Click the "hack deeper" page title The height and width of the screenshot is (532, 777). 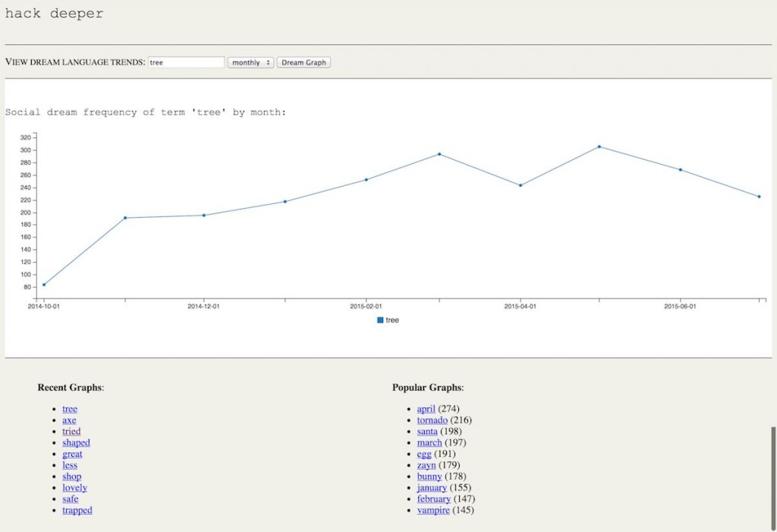(x=54, y=13)
